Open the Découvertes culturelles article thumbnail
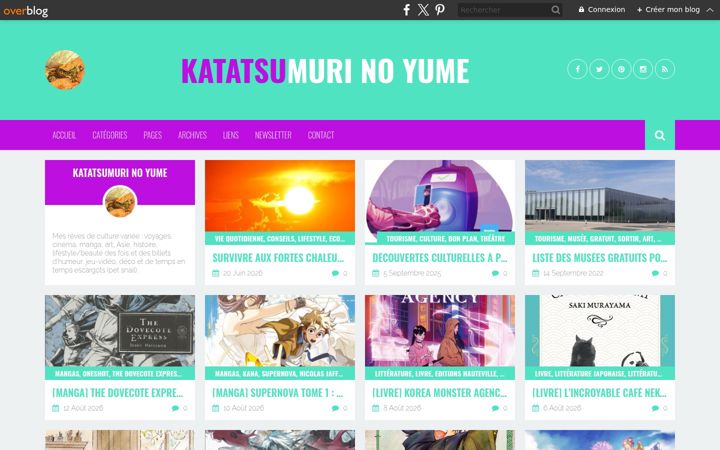Viewport: 720px width, 450px height. pyautogui.click(x=439, y=196)
